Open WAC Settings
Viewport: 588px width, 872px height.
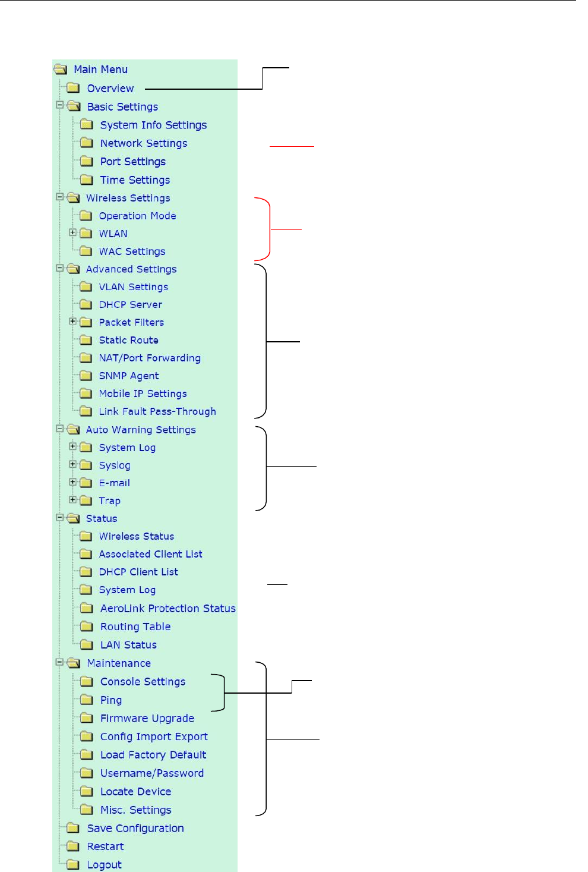132,251
